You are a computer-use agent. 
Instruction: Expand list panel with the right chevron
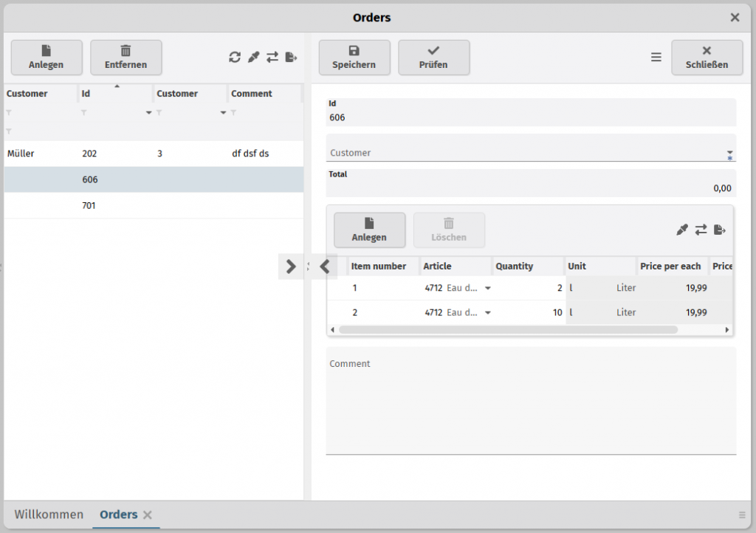291,266
